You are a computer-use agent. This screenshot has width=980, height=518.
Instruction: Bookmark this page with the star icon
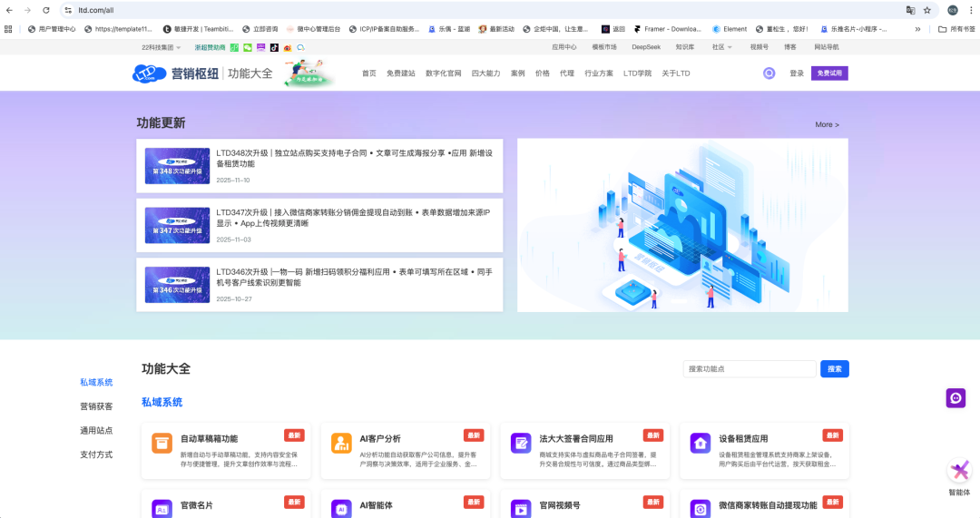[x=926, y=10]
